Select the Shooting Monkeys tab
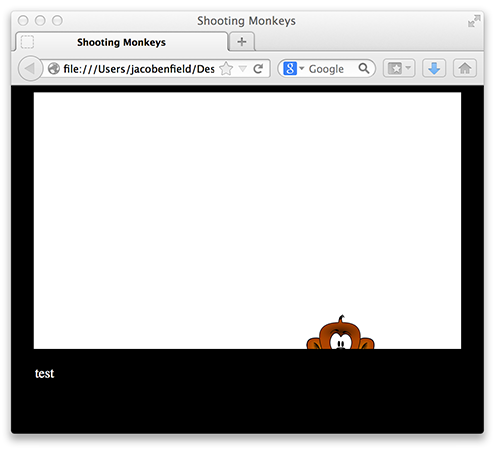This screenshot has height=449, width=500. (x=121, y=42)
